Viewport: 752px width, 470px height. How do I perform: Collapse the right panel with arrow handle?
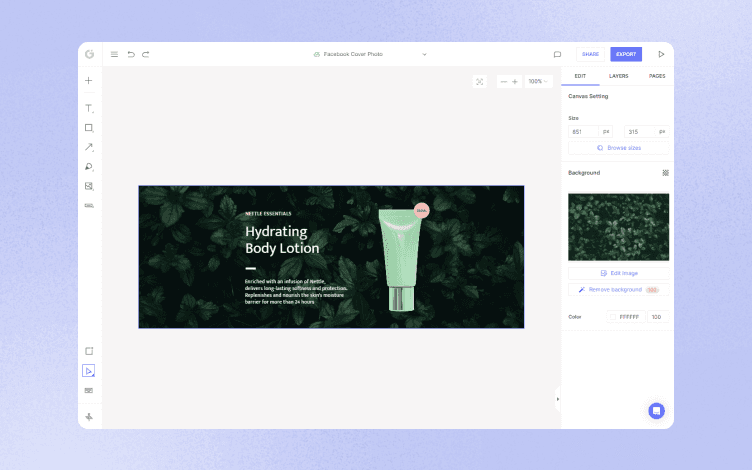(558, 399)
